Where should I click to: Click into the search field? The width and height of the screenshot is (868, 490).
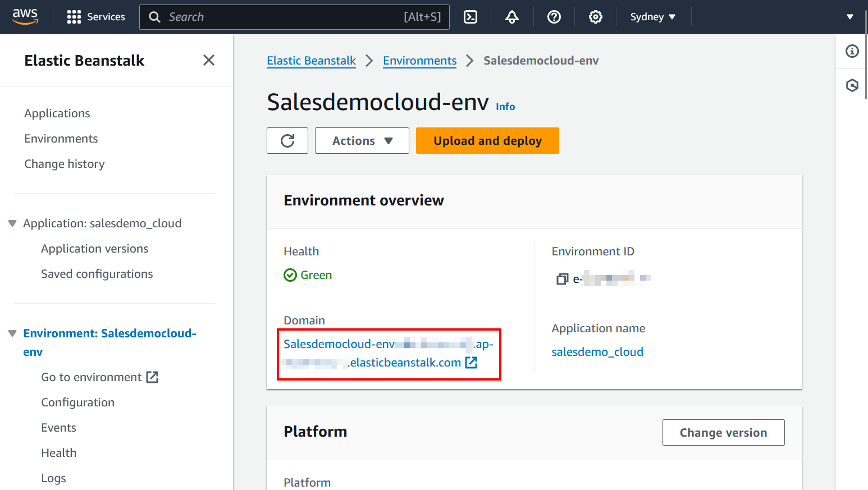tap(292, 17)
